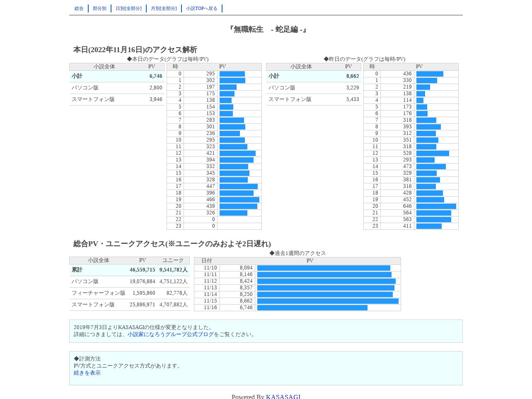Image resolution: width=532 pixels, height=399 pixels.
Task: Click the 11/12 weekly bar with 8,424
Action: coord(326,281)
